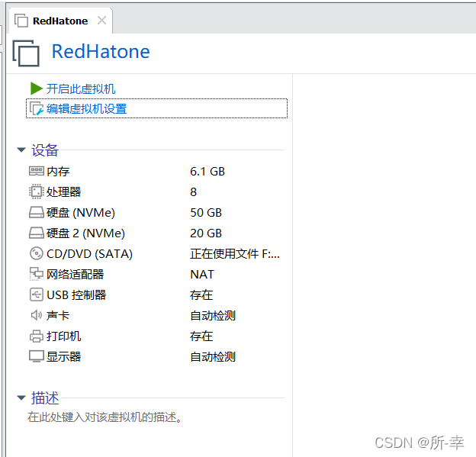Screen dimensions: 476x457
Task: Click the 硬盘 2 (NVMe) disk icon
Action: click(x=37, y=233)
